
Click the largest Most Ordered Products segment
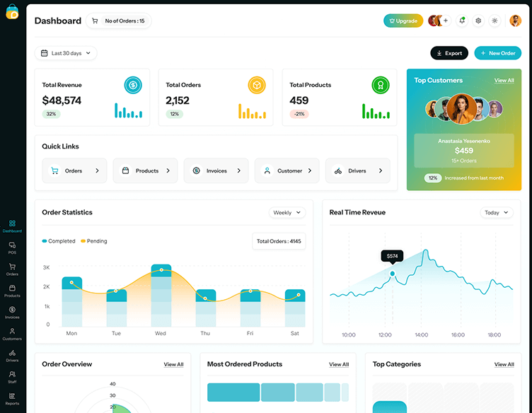(x=233, y=392)
